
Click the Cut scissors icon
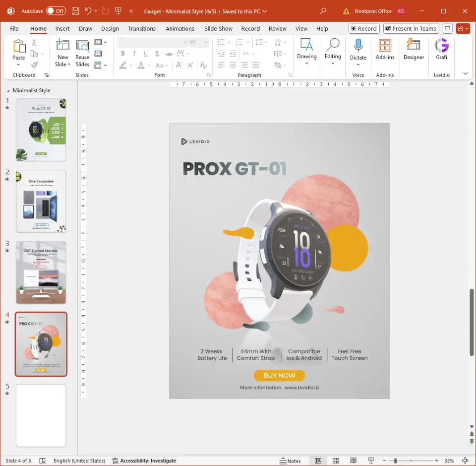coord(34,43)
